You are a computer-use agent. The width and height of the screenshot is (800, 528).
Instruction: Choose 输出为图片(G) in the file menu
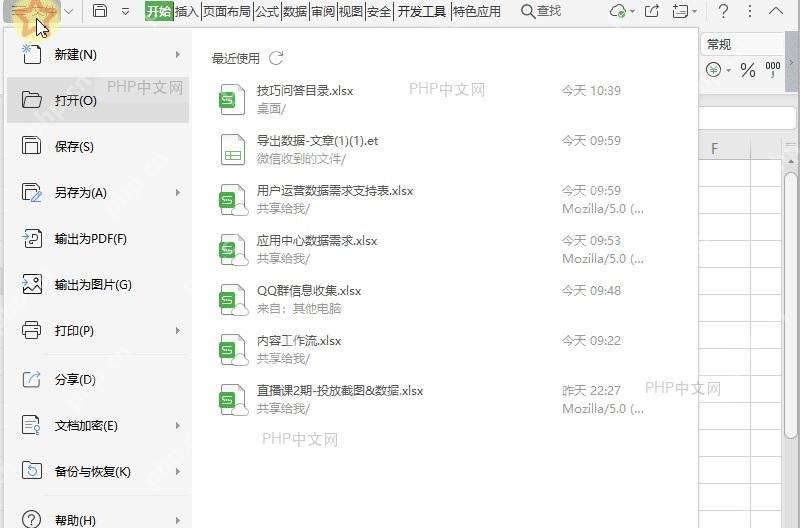point(97,284)
